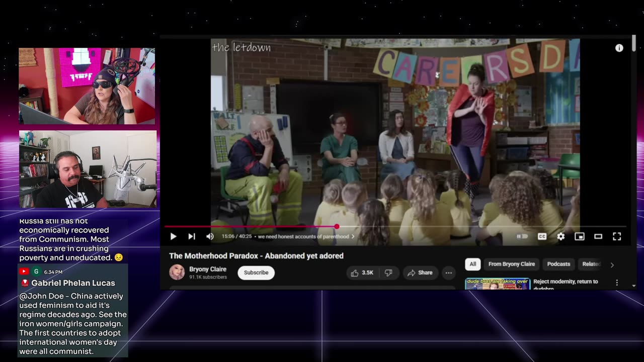The height and width of the screenshot is (362, 644).
Task: Dislike the video
Action: 388,273
